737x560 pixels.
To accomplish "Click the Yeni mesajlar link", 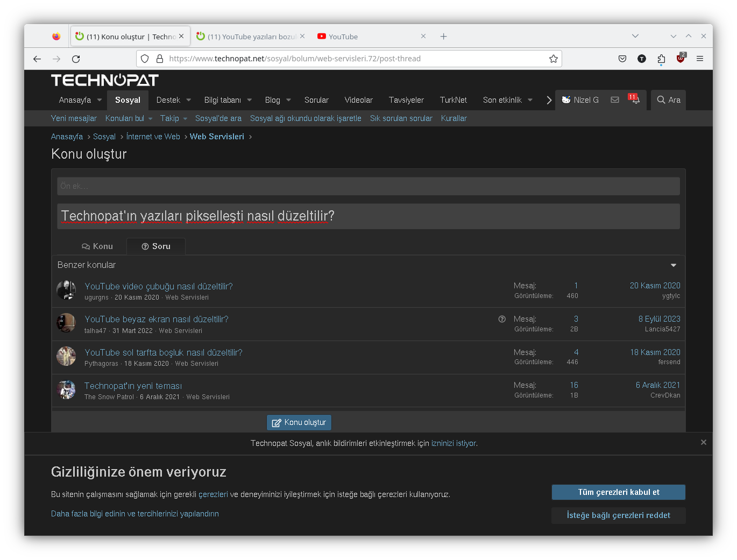I will [74, 118].
